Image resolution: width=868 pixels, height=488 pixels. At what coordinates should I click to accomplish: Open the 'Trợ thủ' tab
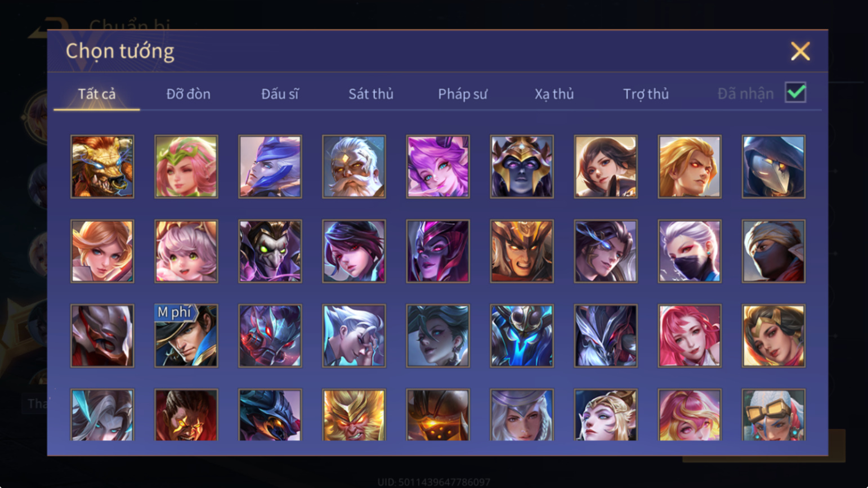[x=646, y=94]
